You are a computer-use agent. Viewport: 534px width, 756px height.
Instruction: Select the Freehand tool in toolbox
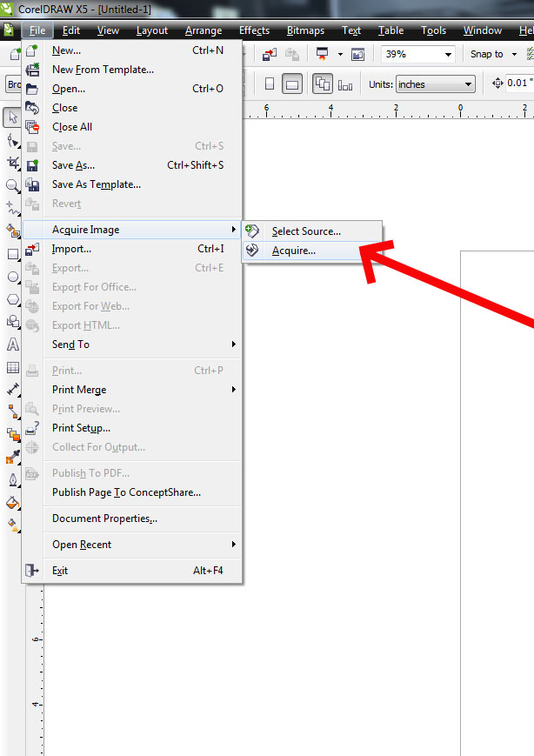12,208
